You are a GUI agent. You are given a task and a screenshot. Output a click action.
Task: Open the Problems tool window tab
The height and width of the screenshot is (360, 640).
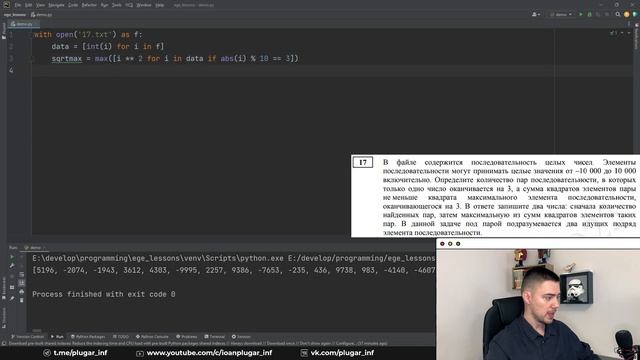point(187,337)
